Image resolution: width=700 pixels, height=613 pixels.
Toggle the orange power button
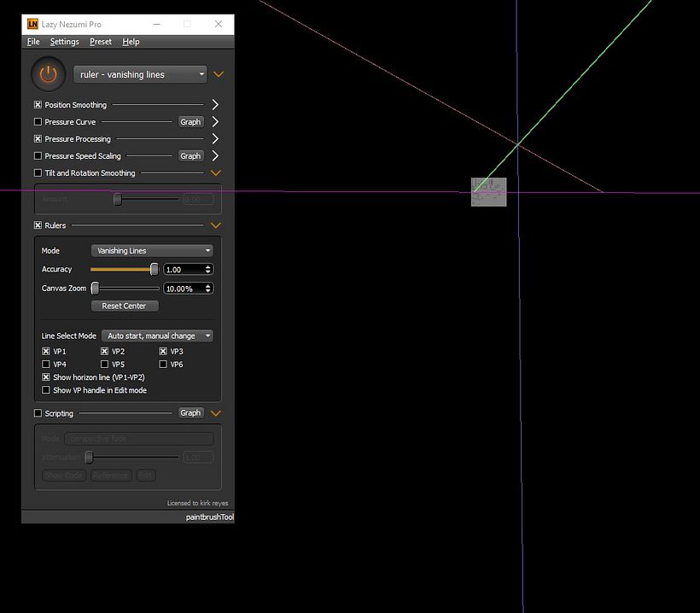[48, 74]
